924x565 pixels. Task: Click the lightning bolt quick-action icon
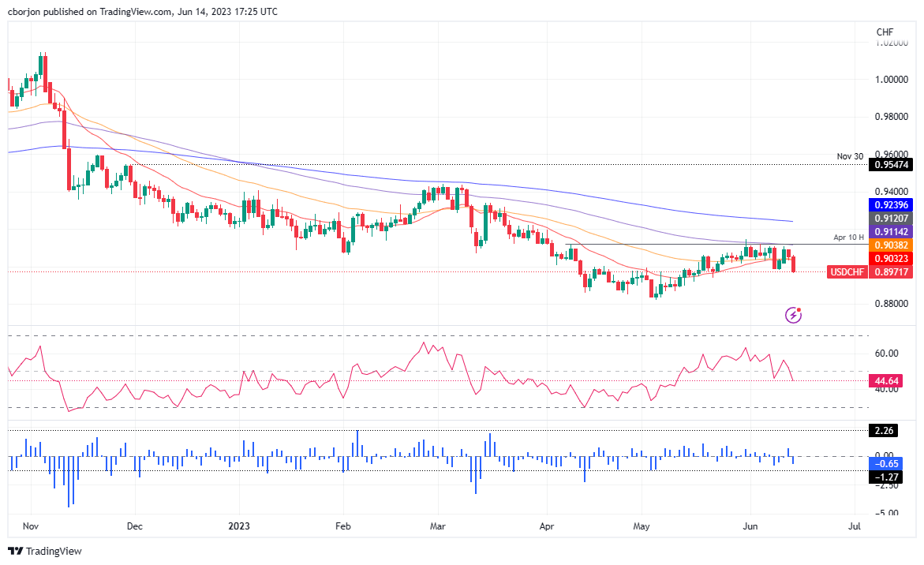(x=791, y=315)
